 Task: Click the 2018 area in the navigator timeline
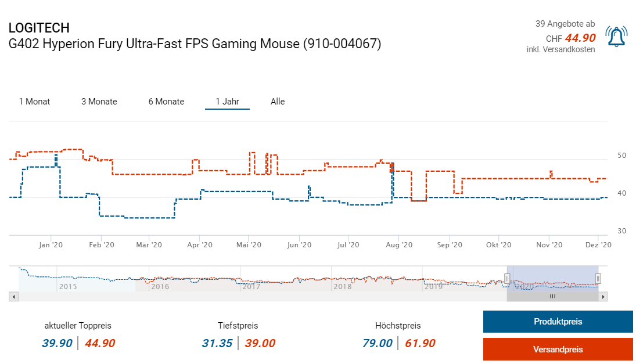(343, 286)
